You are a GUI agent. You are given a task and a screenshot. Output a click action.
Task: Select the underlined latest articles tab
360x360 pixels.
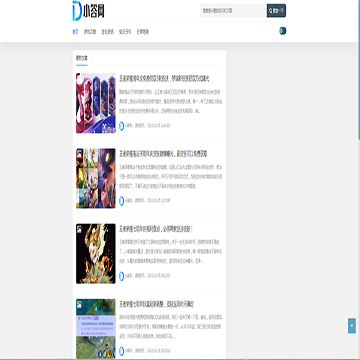click(82, 58)
